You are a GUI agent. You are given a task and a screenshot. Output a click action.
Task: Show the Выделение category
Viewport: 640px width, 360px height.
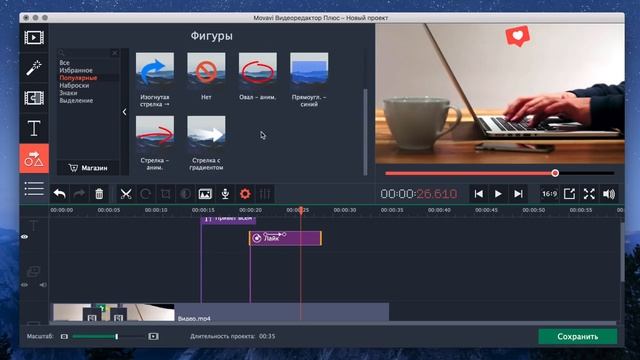click(x=76, y=100)
